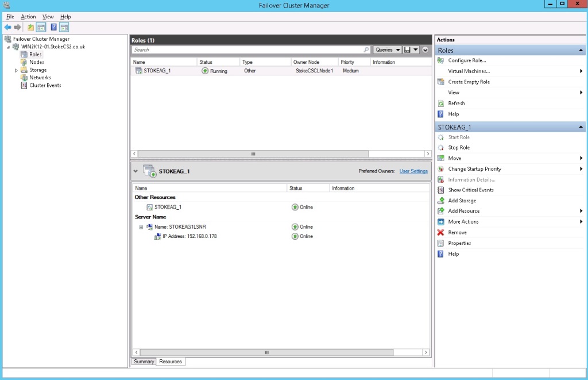
Task: Expand the Storage tree node
Action: click(x=16, y=70)
